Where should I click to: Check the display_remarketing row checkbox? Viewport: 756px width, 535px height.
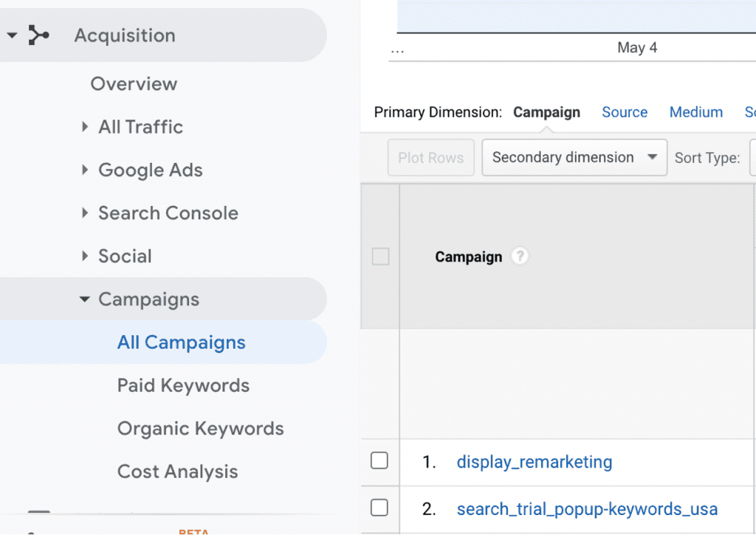(379, 460)
